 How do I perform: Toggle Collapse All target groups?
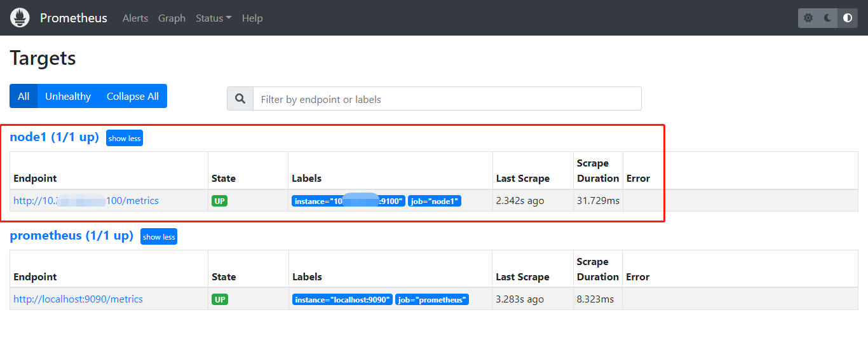tap(133, 96)
